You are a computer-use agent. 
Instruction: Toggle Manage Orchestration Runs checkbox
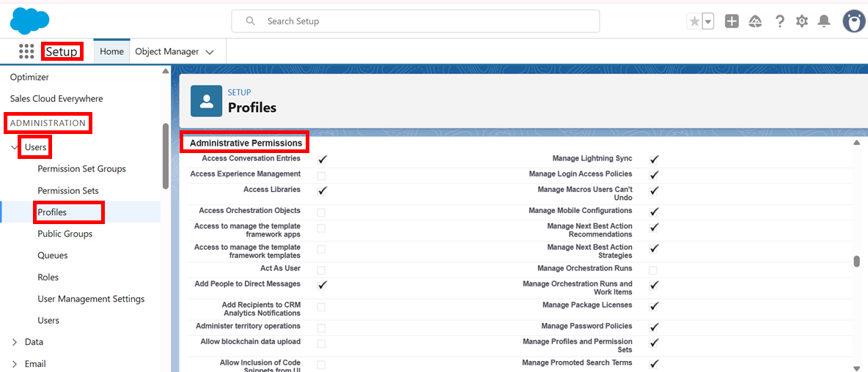(652, 270)
